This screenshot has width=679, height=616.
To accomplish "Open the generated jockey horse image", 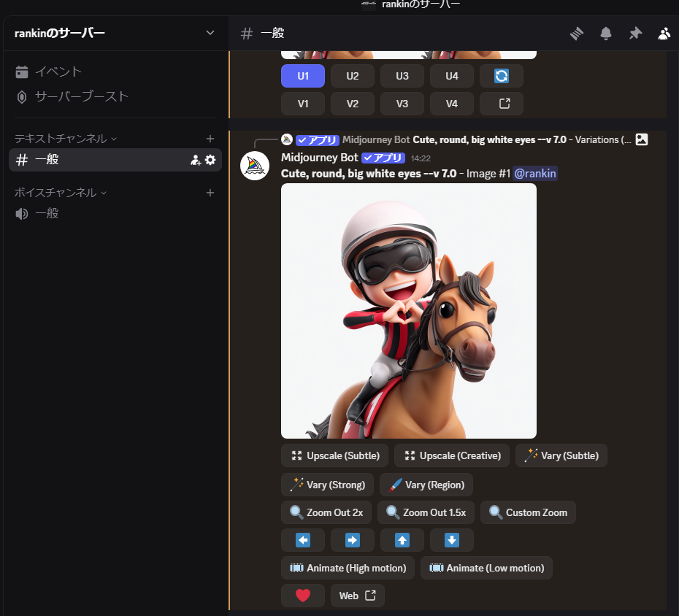I will pyautogui.click(x=408, y=310).
